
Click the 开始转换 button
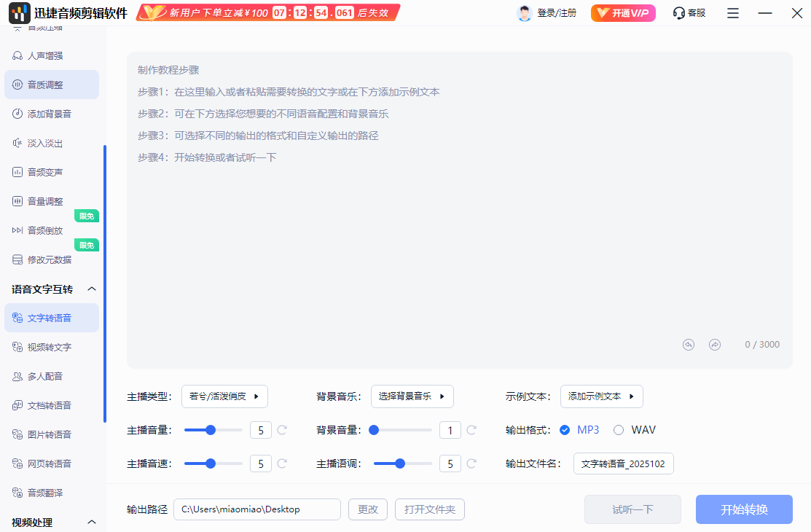pos(744,509)
